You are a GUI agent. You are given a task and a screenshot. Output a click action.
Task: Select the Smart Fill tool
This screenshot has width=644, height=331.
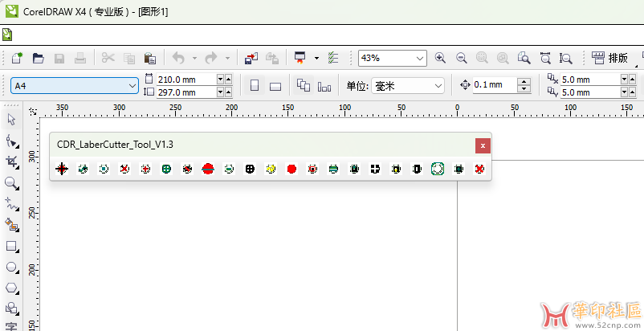pyautogui.click(x=11, y=225)
